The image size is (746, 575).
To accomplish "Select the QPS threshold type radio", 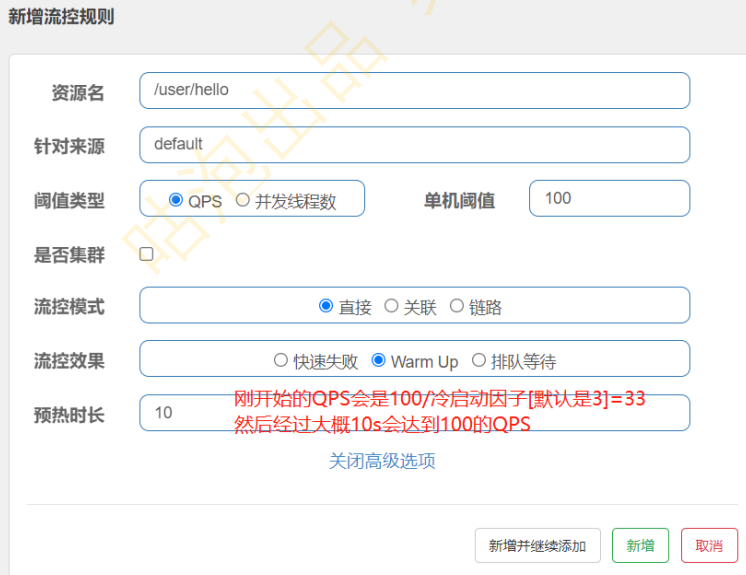I will tap(177, 200).
